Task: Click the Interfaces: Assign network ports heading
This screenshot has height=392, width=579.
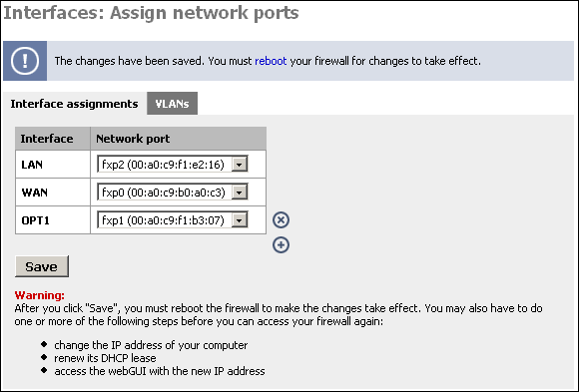Action: [151, 13]
